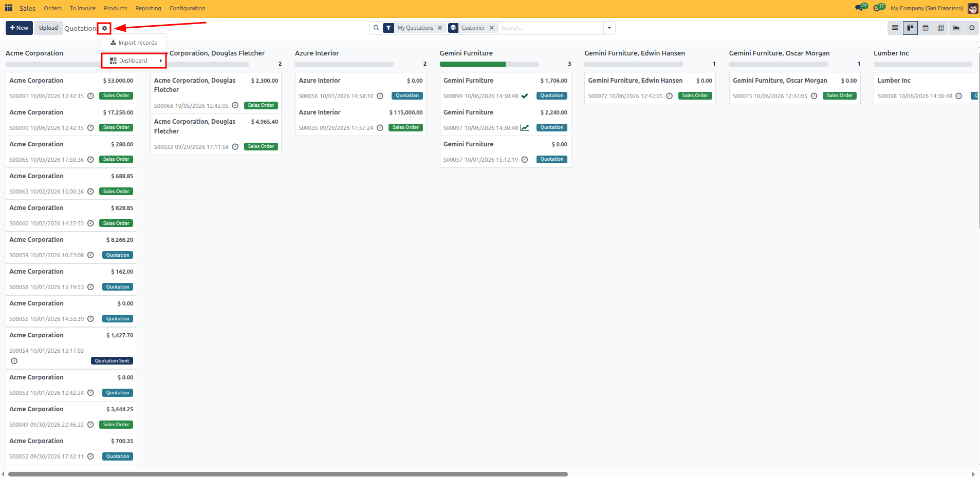Image resolution: width=980 pixels, height=478 pixels.
Task: Choose Import records from the menu
Action: [134, 43]
